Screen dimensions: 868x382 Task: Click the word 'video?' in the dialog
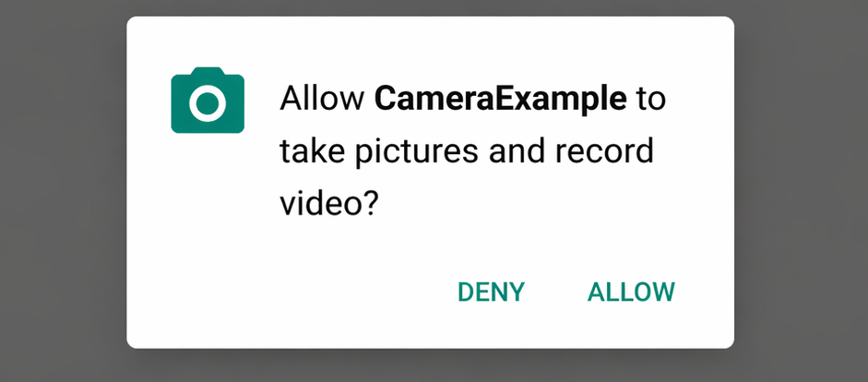[328, 203]
